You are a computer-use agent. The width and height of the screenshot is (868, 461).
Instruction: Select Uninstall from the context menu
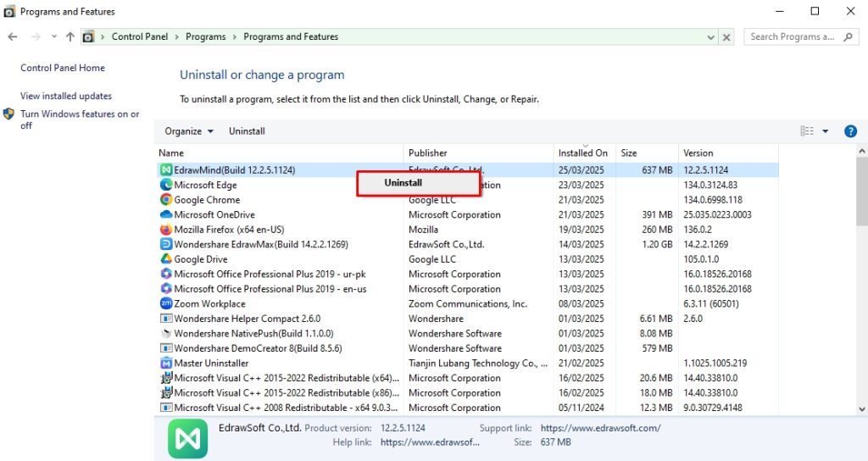pos(419,183)
